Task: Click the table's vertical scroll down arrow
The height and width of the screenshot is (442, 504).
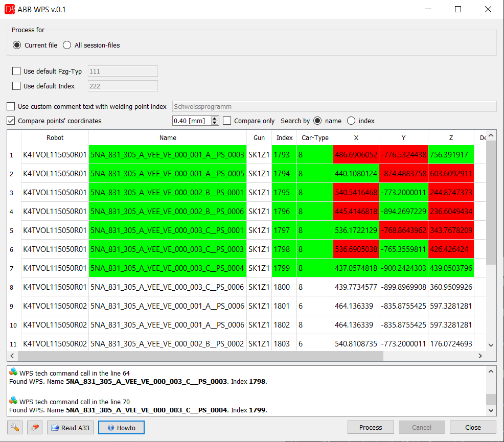Action: (491, 345)
